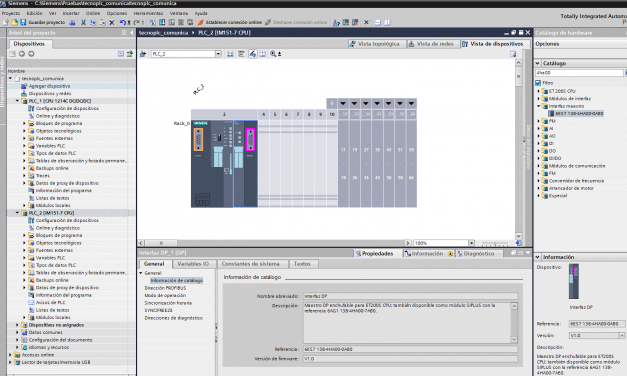Image resolution: width=627 pixels, height=376 pixels.
Task: Collapse PLC_2 [IM151-7 CPU] tree node
Action: pos(17,213)
